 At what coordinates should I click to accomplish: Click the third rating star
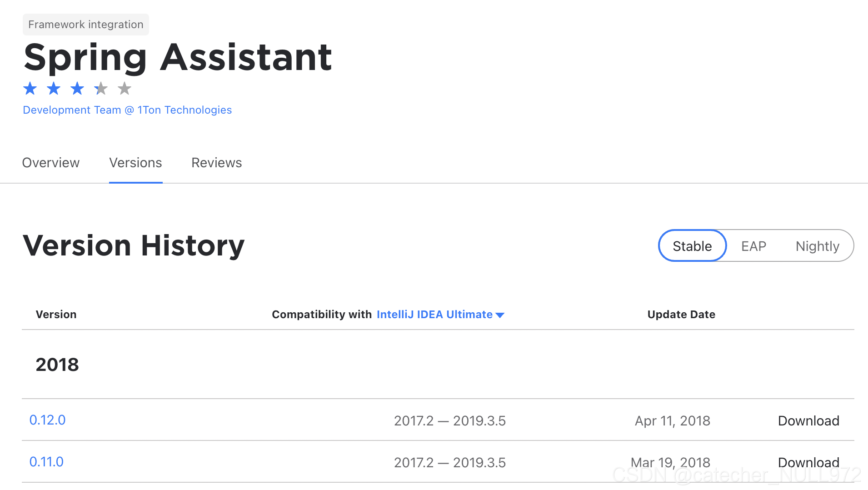point(77,88)
